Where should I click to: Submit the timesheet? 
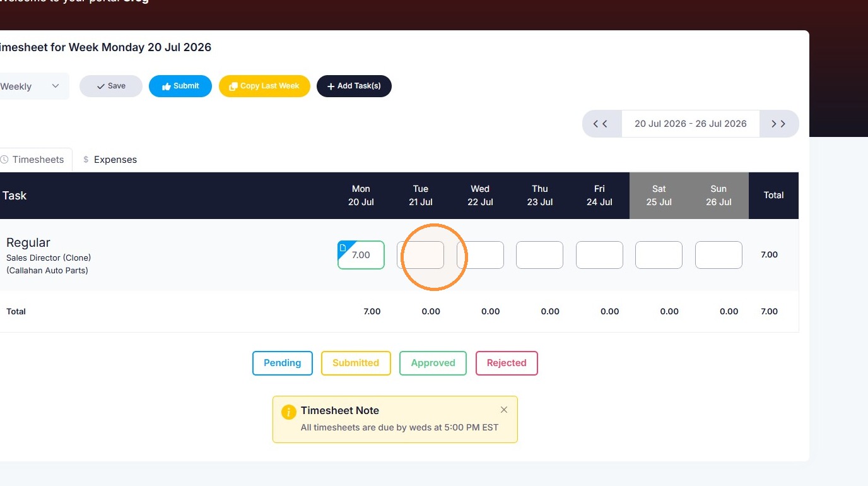pyautogui.click(x=180, y=86)
